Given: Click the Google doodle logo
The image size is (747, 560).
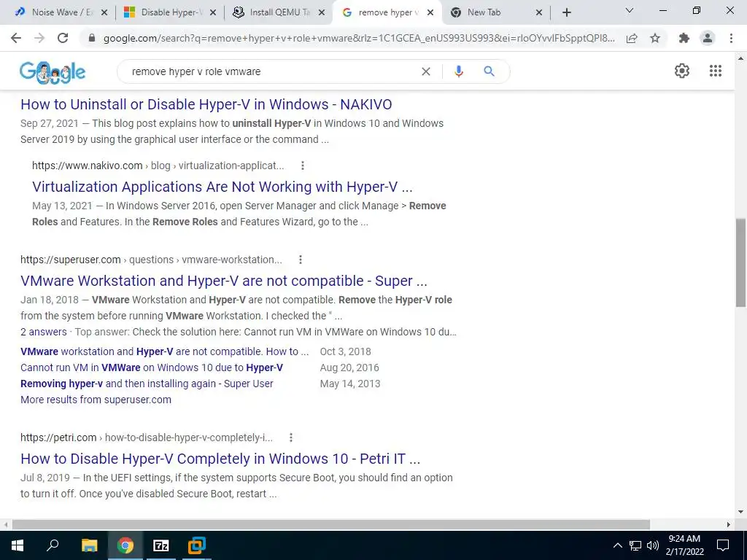Looking at the screenshot, I should (x=53, y=73).
